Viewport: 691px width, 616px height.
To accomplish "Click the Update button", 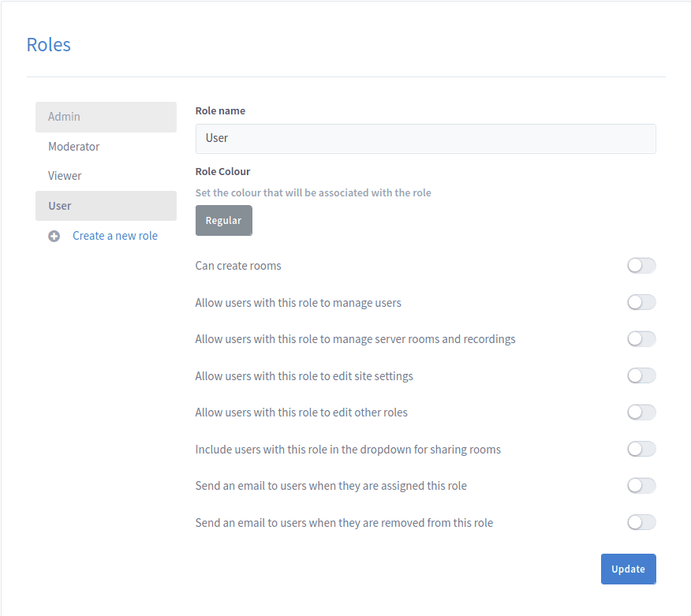I will (629, 569).
